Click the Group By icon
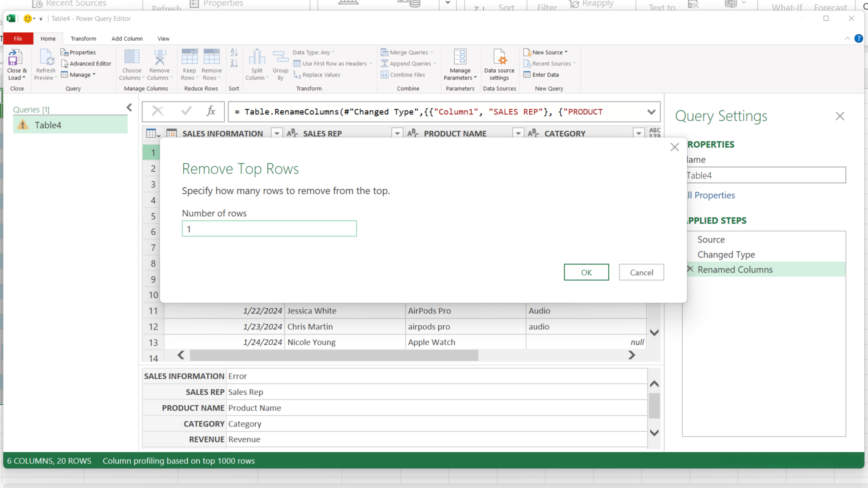Screen dimensions: 868x488 point(281,57)
